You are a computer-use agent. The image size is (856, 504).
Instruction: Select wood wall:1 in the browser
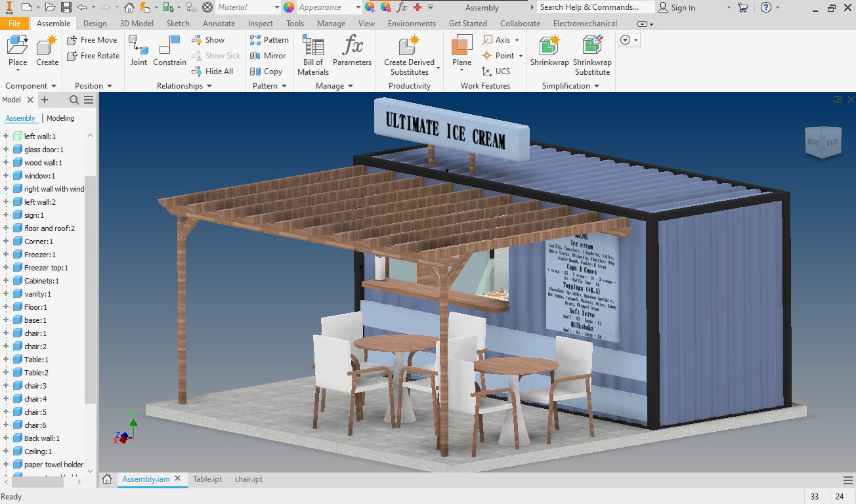click(43, 163)
